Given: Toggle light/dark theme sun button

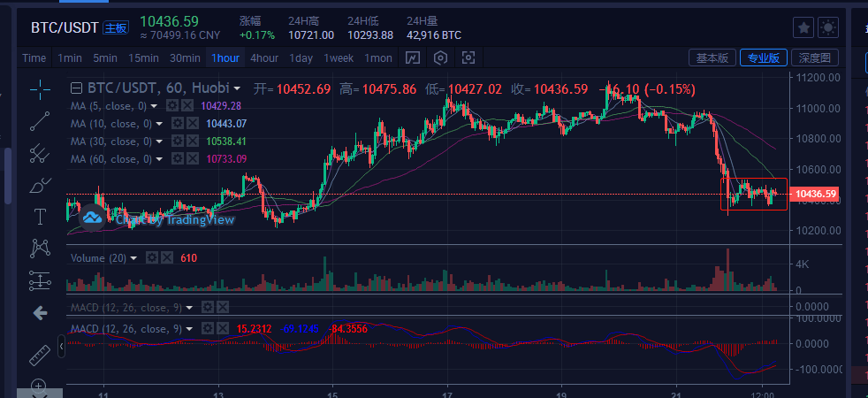Looking at the screenshot, I should click(x=829, y=27).
